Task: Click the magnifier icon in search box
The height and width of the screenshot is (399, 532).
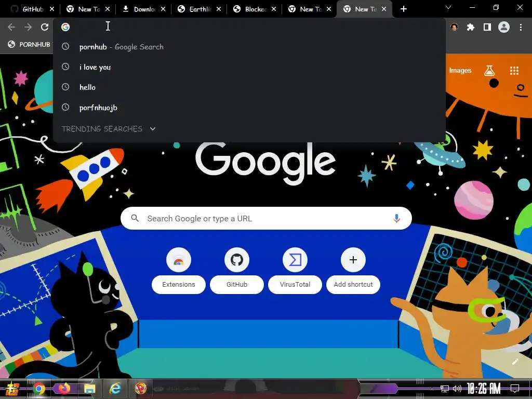Action: 135,218
